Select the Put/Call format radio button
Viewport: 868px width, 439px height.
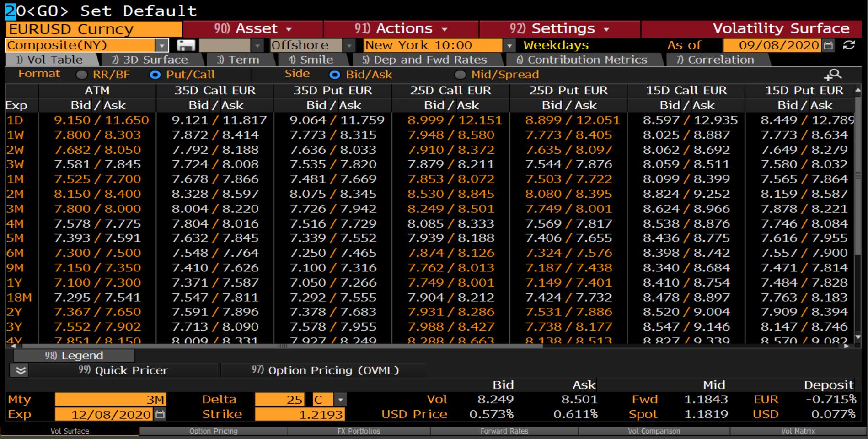(155, 75)
